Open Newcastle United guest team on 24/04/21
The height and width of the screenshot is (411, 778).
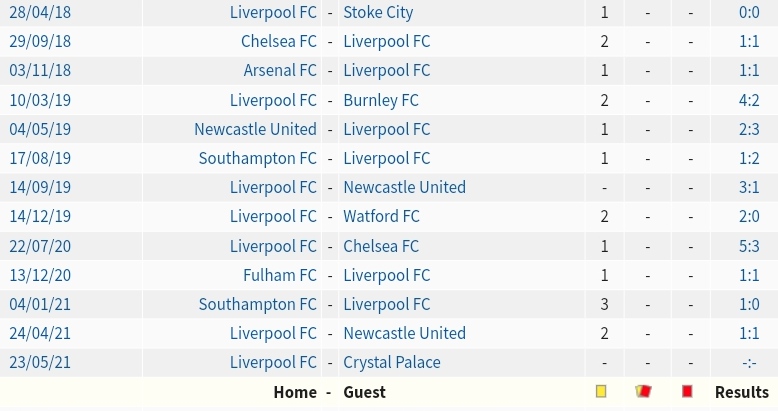tap(404, 333)
